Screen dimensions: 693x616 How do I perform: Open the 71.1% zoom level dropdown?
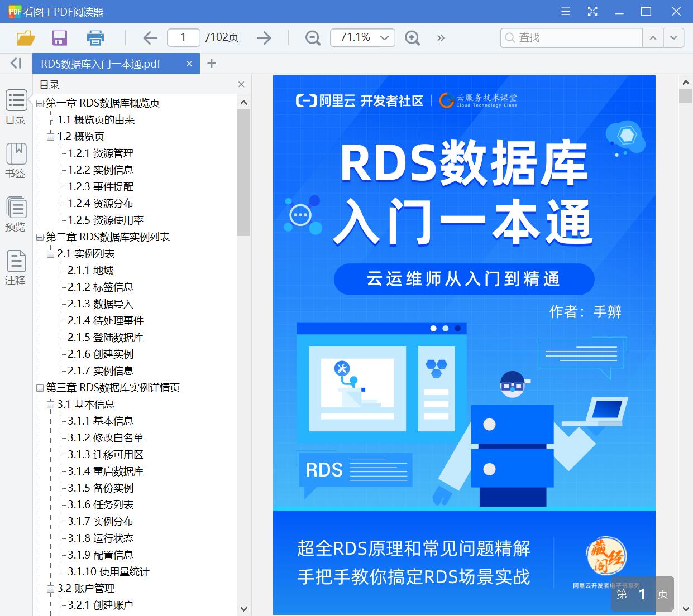362,38
